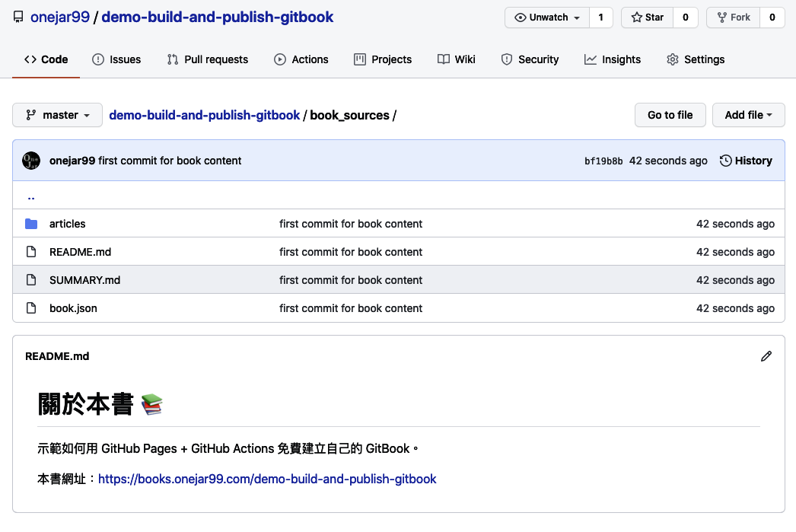This screenshot has height=532, width=796.
Task: Open README.md file in the list
Action: (80, 252)
